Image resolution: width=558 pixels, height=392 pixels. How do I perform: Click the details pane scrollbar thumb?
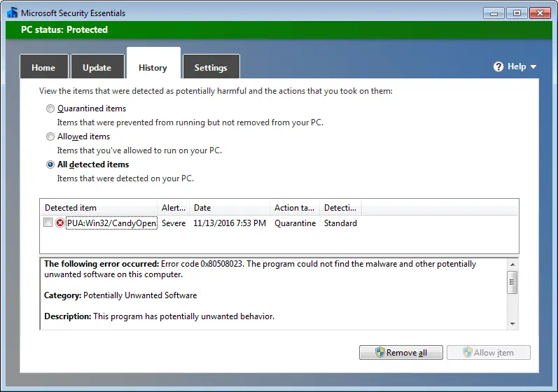click(x=512, y=282)
